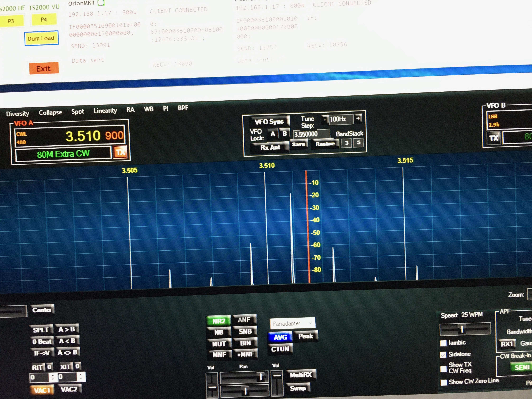Uncheck the Sidetone checkbox
The width and height of the screenshot is (532, 399).
coord(443,355)
